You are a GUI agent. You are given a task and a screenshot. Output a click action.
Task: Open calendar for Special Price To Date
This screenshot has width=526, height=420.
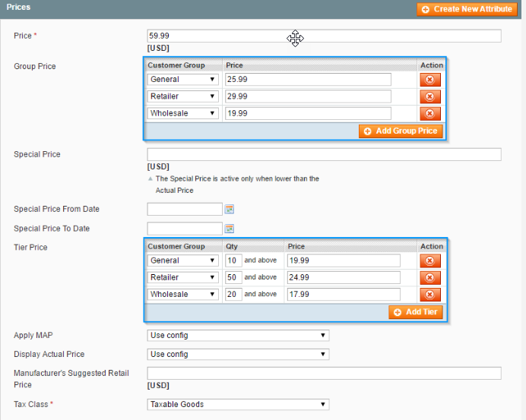[230, 229]
